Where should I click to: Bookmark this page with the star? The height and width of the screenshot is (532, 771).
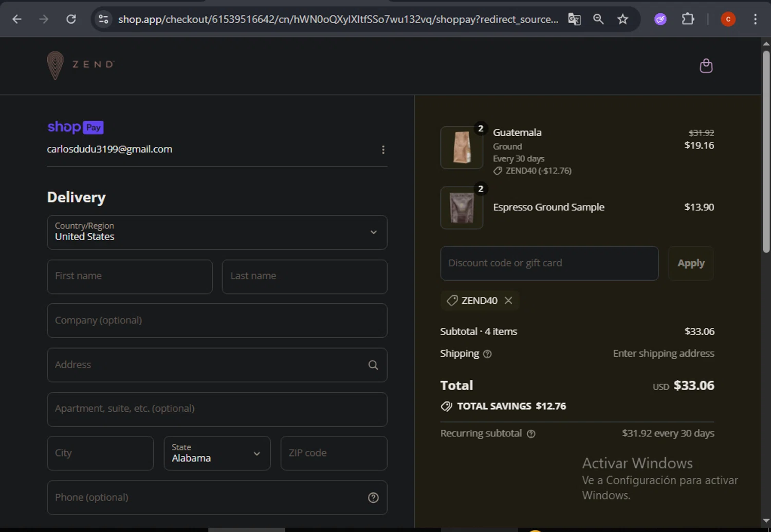click(622, 19)
